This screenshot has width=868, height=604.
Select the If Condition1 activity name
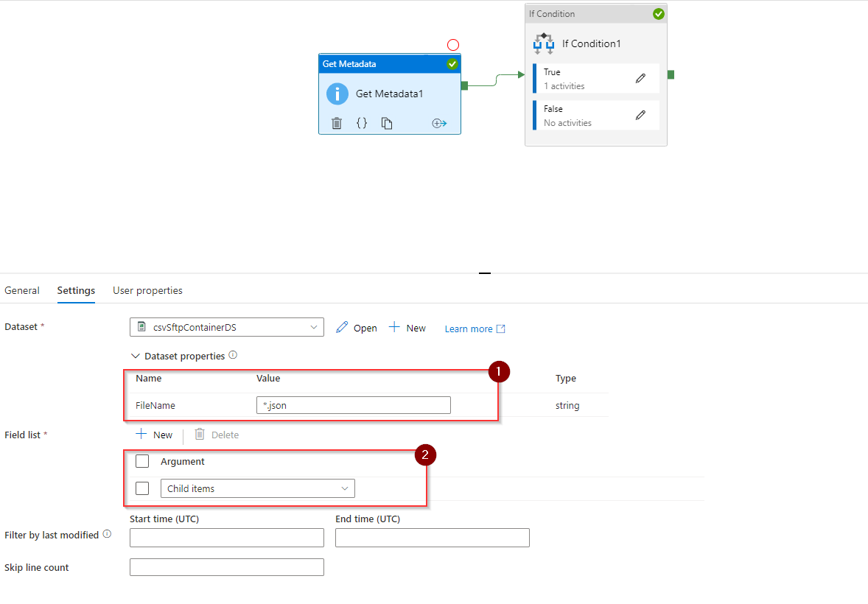(591, 43)
